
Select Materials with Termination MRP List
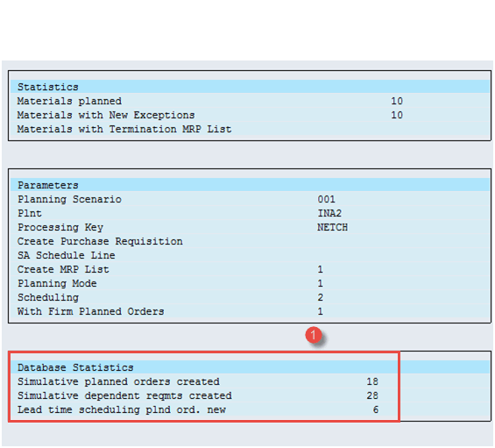coord(124,129)
